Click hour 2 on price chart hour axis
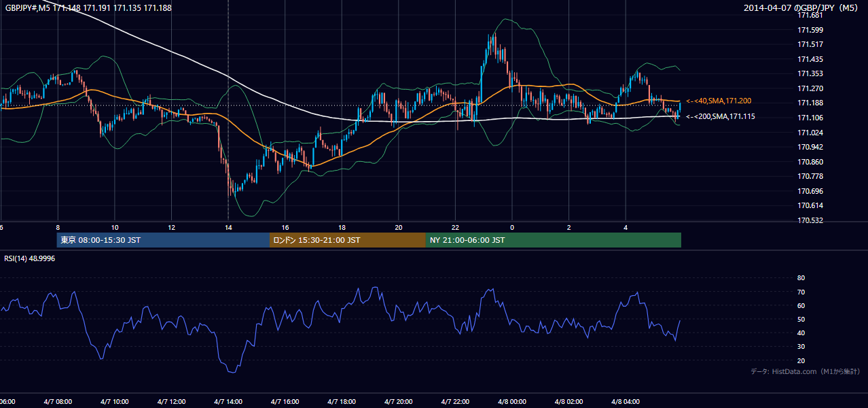Image resolution: width=868 pixels, height=408 pixels. click(569, 227)
